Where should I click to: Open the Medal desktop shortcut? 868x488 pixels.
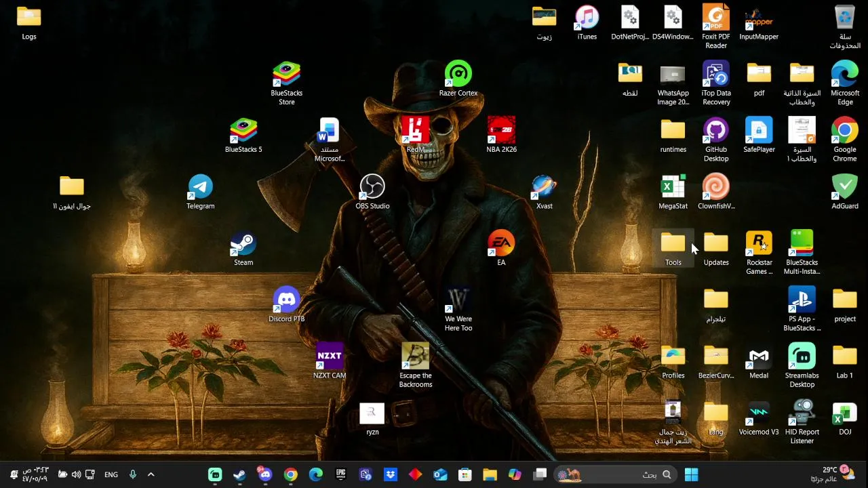click(759, 362)
